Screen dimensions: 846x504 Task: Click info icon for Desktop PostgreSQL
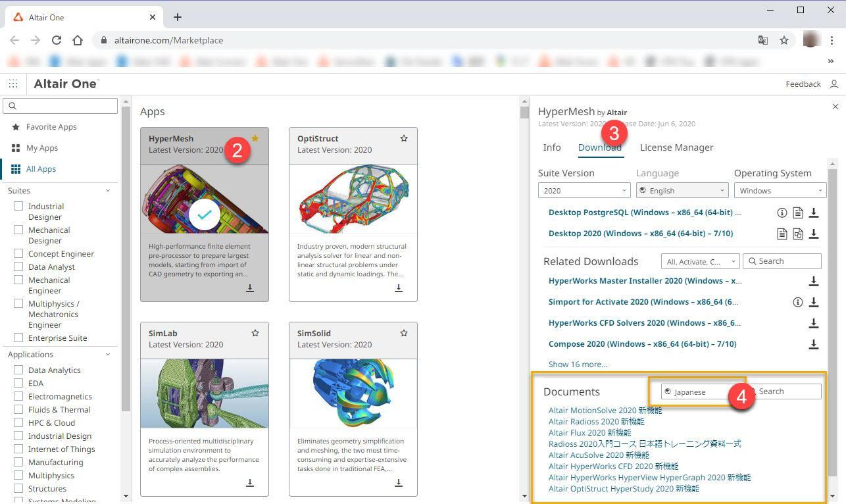(x=782, y=213)
